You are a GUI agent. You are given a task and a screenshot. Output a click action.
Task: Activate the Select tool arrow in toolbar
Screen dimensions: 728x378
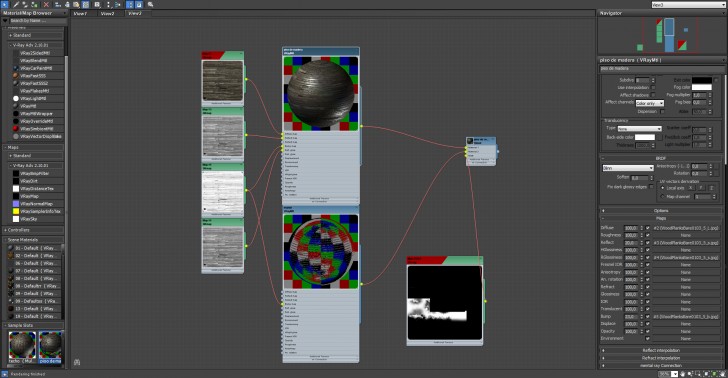pos(5,4)
